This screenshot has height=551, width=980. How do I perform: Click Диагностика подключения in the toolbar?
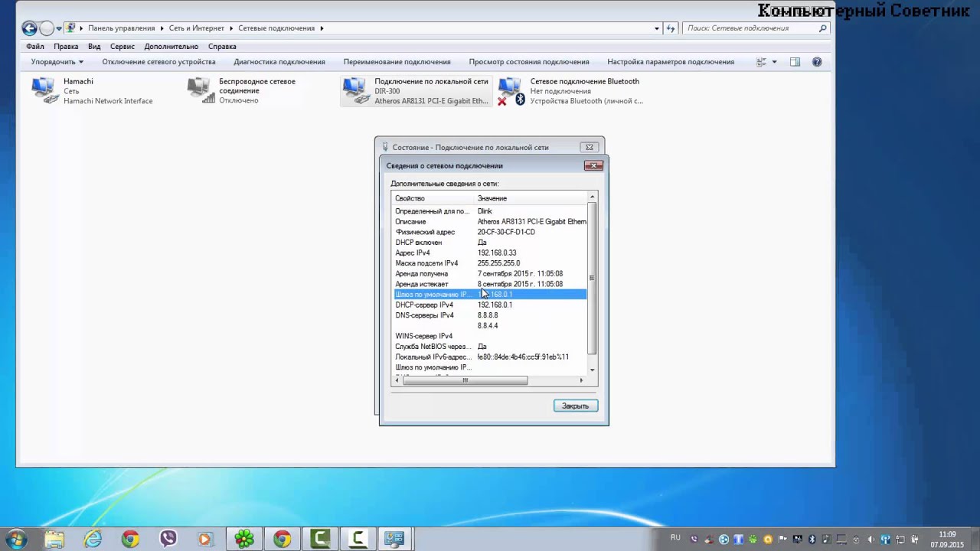(x=279, y=62)
